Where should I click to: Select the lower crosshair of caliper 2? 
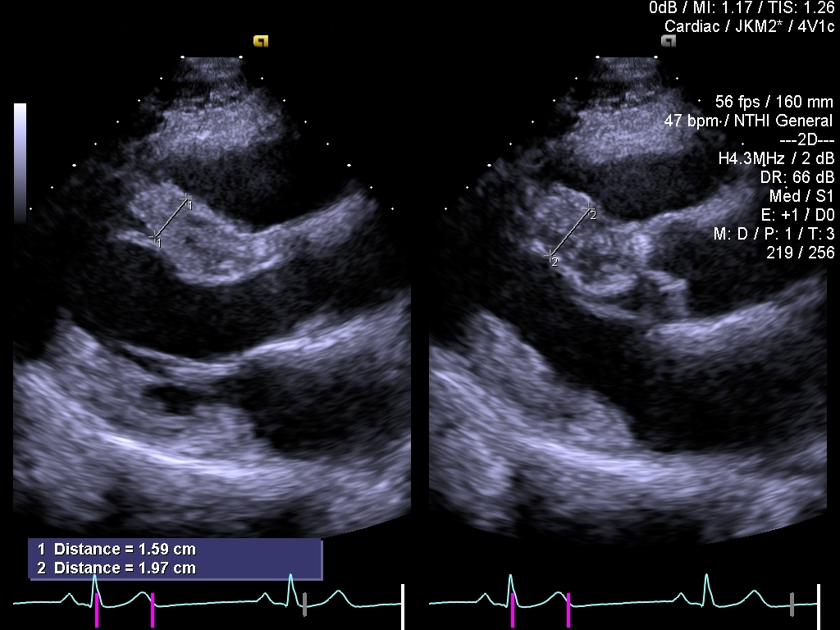(550, 255)
